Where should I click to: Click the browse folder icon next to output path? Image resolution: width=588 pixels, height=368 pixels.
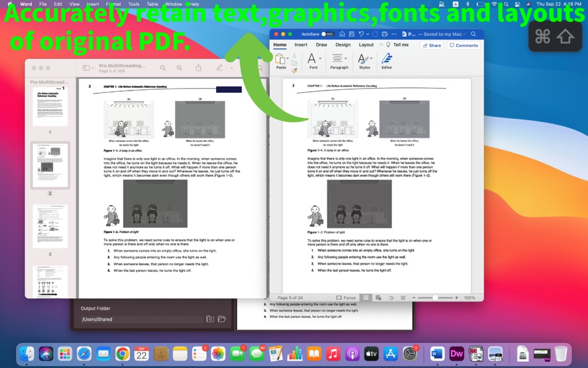point(210,319)
